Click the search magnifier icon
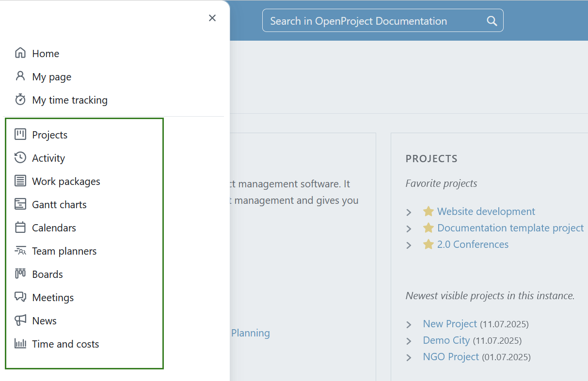 click(492, 21)
